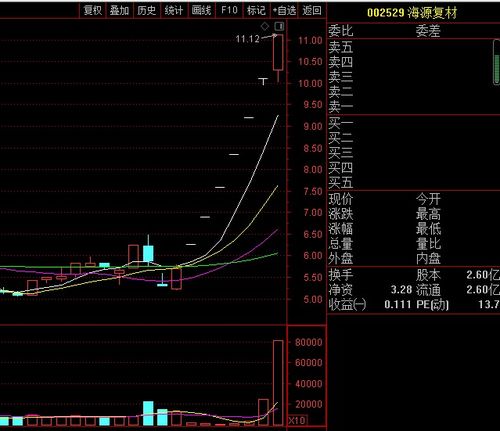Click the 最高 label
The height and width of the screenshot is (431, 500).
[x=428, y=214]
